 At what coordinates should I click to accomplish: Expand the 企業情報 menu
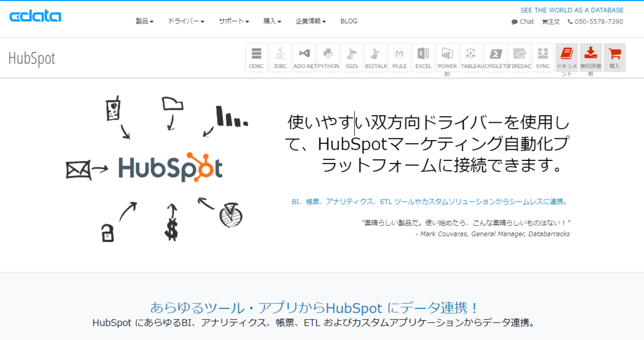click(311, 21)
